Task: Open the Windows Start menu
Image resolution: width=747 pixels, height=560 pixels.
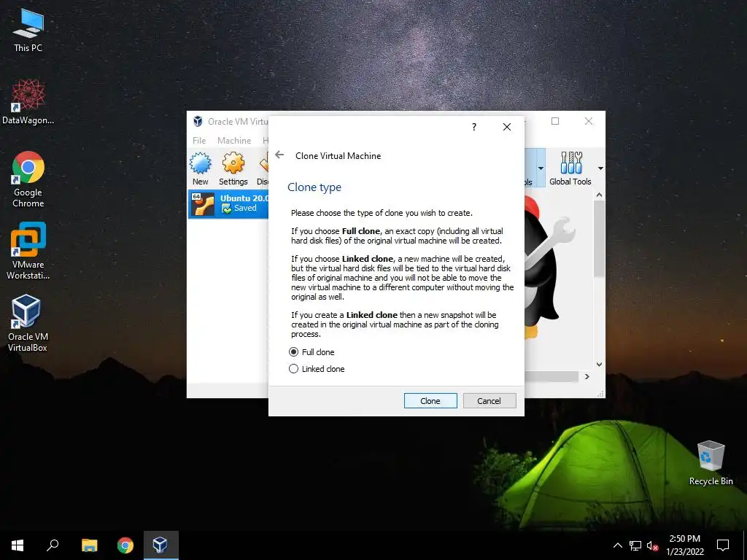Action: point(18,545)
